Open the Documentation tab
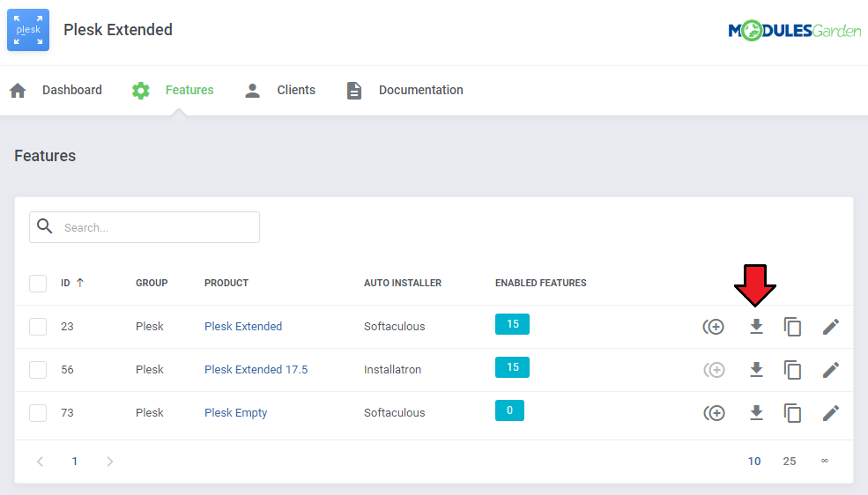The image size is (868, 495). tap(420, 90)
